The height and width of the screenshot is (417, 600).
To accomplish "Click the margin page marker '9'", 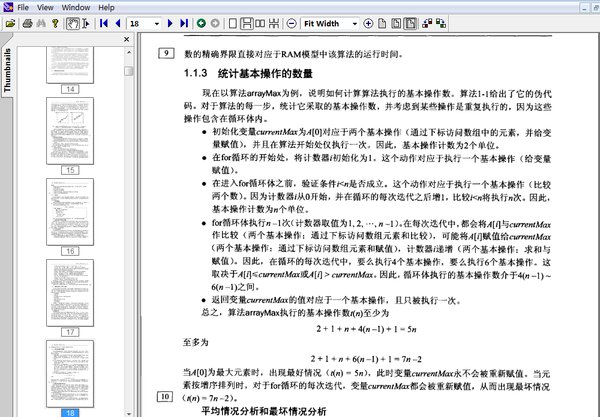I will point(166,53).
